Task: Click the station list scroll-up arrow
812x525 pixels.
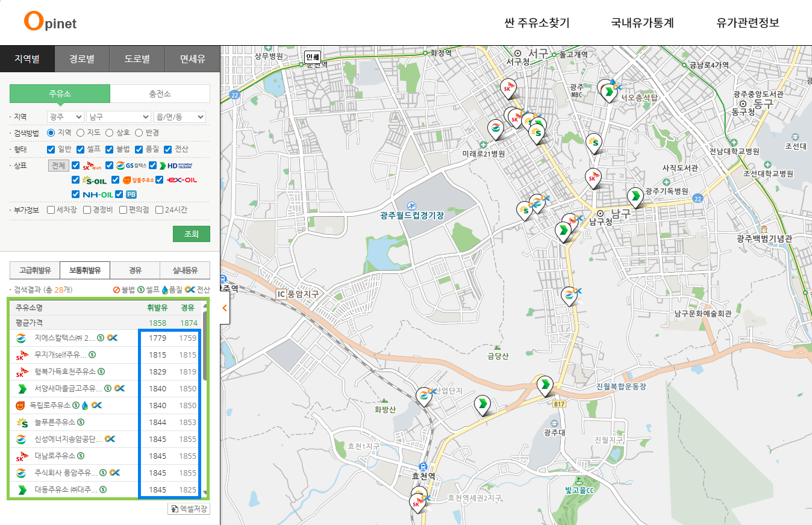Action: click(205, 306)
